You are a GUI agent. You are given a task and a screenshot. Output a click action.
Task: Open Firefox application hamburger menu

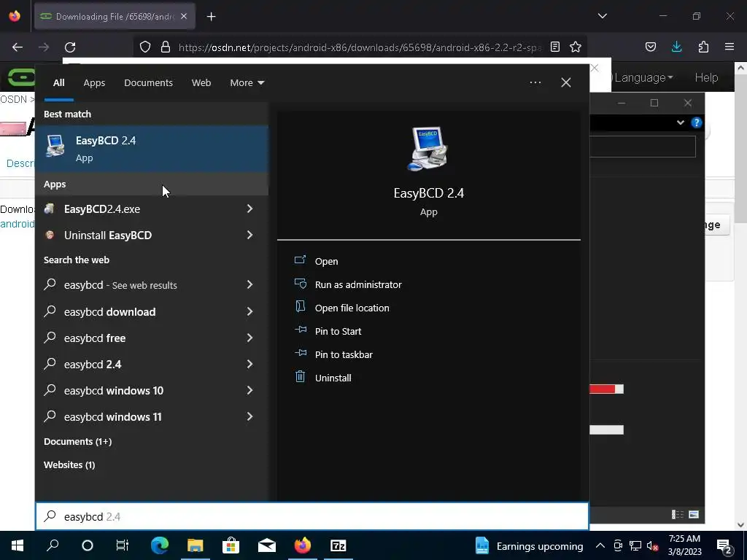[729, 47]
